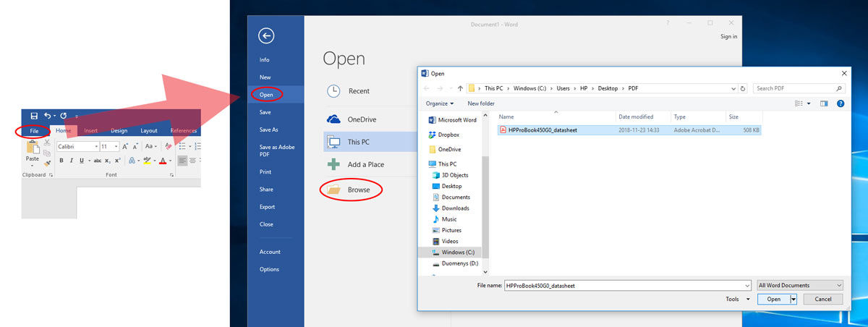Select the HPProBook450G0_datasheet file
Screen dimensions: 868x327
point(629,130)
